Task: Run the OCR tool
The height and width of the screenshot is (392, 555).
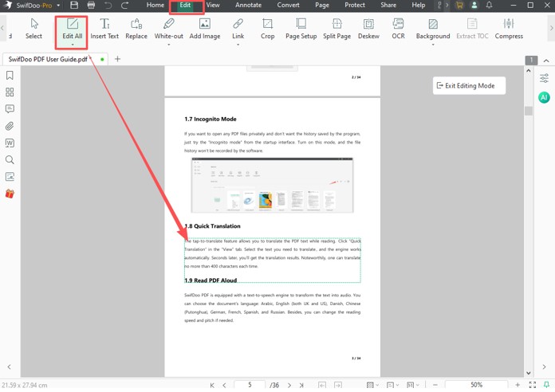Action: (x=398, y=29)
